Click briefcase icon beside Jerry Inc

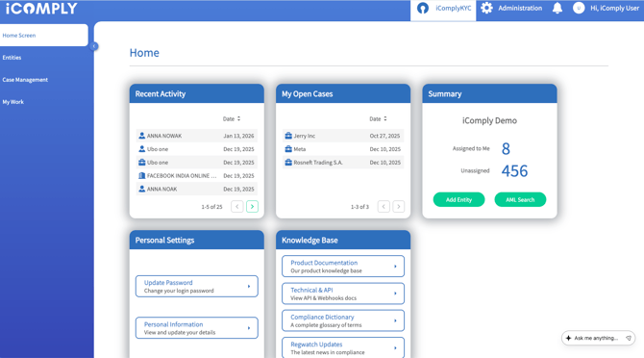288,136
